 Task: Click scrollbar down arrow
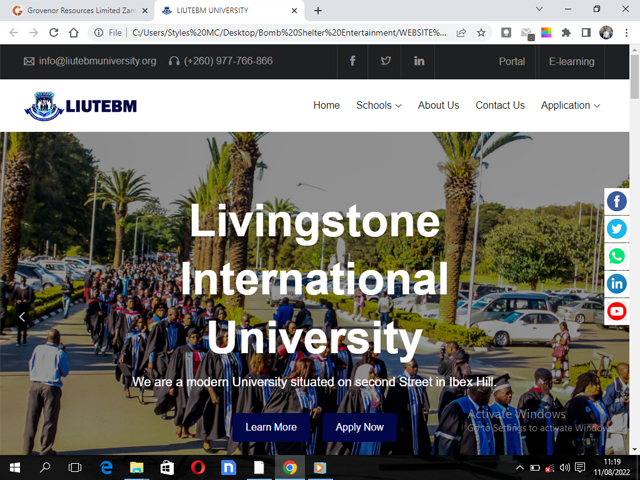(635, 450)
